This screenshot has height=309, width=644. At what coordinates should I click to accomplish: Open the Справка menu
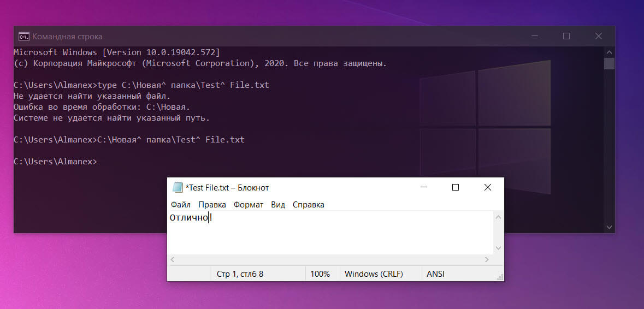pyautogui.click(x=309, y=204)
